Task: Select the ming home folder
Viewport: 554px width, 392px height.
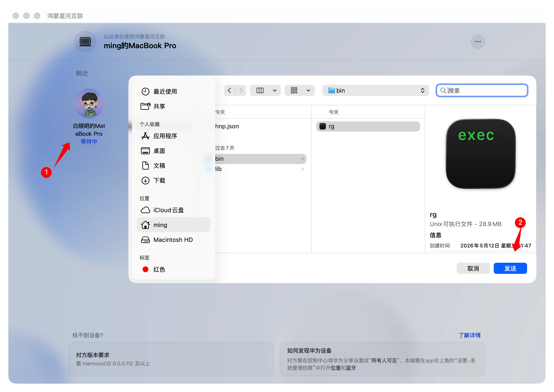Action: [x=173, y=225]
